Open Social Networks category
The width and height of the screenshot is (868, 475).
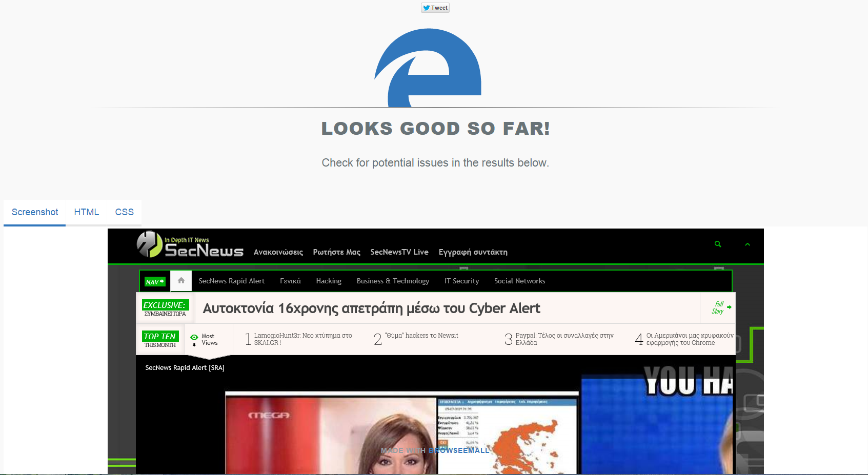pos(519,281)
